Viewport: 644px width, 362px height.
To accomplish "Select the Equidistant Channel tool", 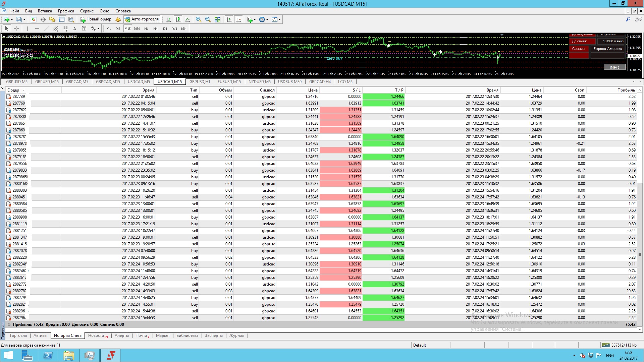I will click(x=56, y=28).
